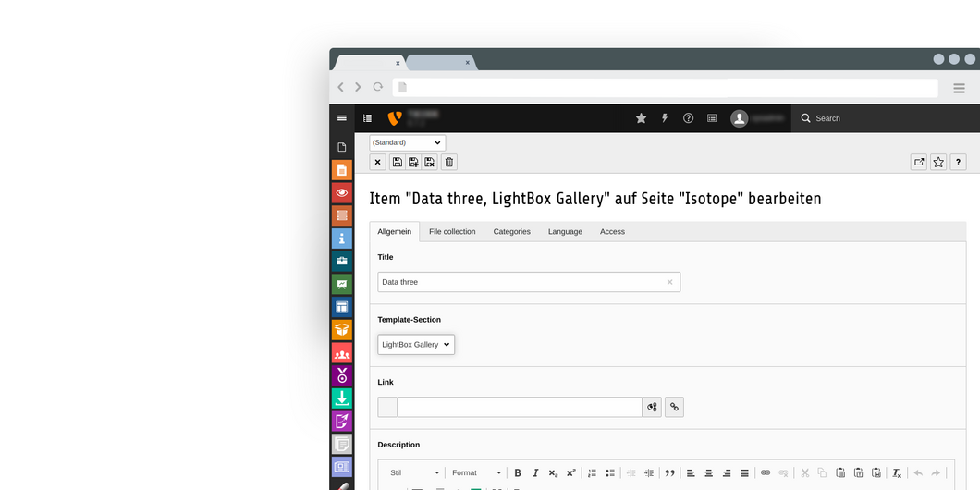Toggle italic formatting in the editor
Image resolution: width=980 pixels, height=490 pixels.
point(535,473)
